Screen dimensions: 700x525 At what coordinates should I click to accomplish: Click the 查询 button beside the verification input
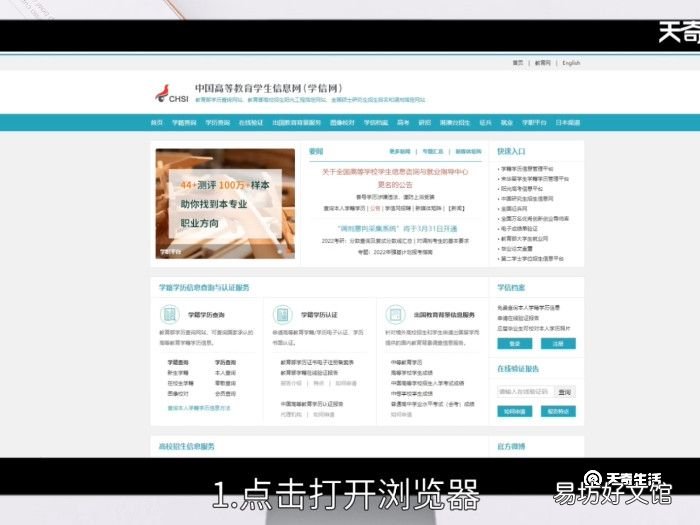(565, 392)
